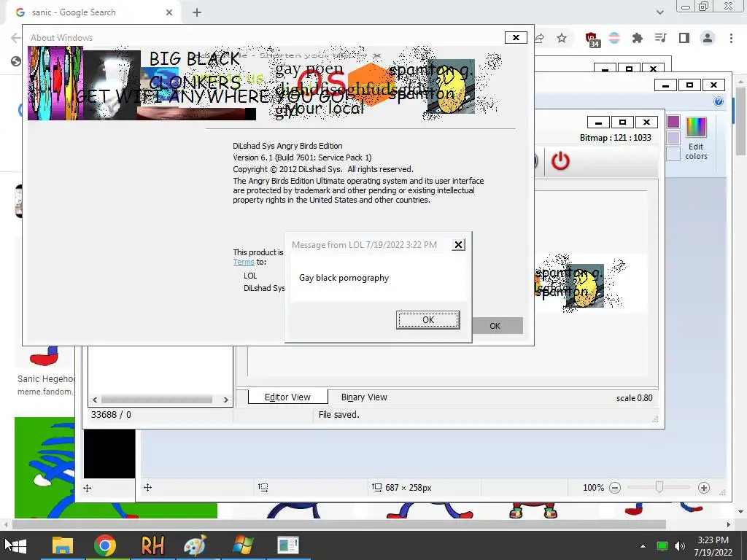Click OK in the About Windows dialog

click(495, 326)
